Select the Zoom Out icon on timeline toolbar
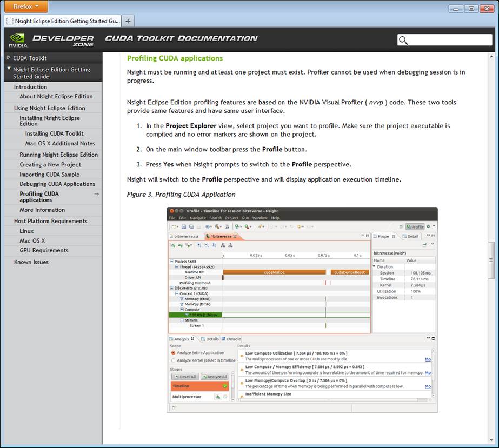The height and width of the screenshot is (448, 499). click(x=205, y=244)
